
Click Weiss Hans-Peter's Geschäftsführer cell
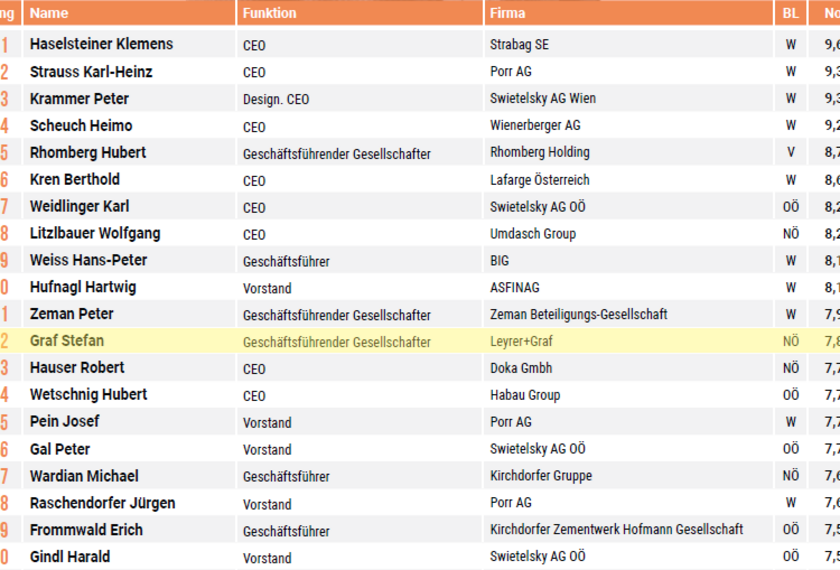click(359, 261)
